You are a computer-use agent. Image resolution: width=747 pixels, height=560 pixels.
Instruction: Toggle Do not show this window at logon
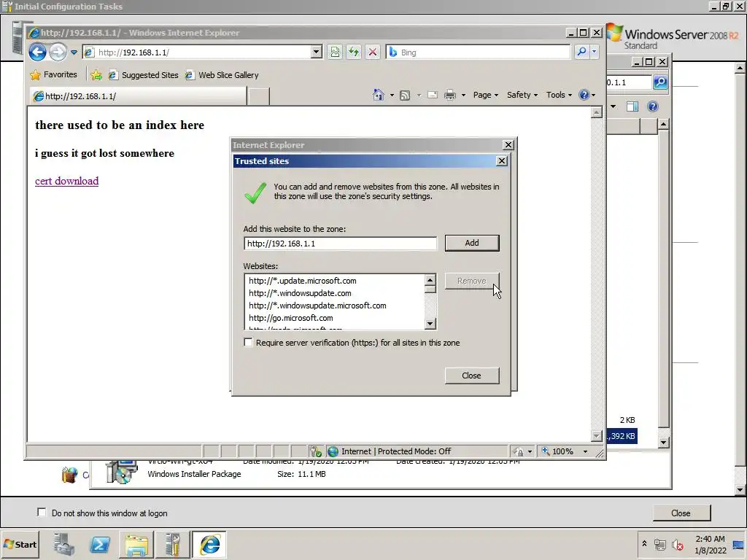pyautogui.click(x=42, y=513)
